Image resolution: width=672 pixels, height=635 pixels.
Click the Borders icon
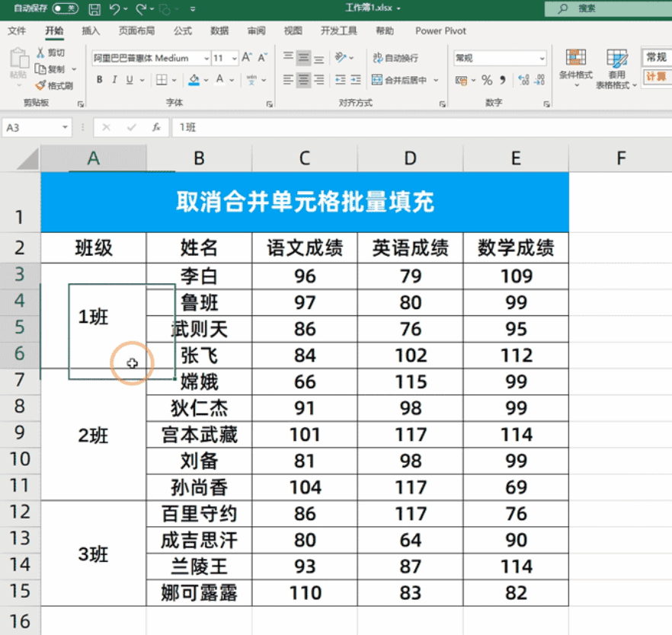162,80
